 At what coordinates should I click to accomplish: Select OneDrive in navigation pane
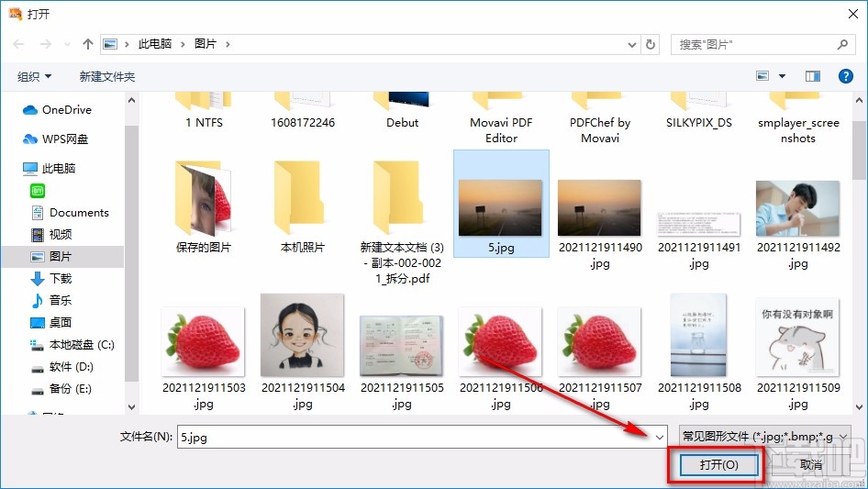[57, 110]
